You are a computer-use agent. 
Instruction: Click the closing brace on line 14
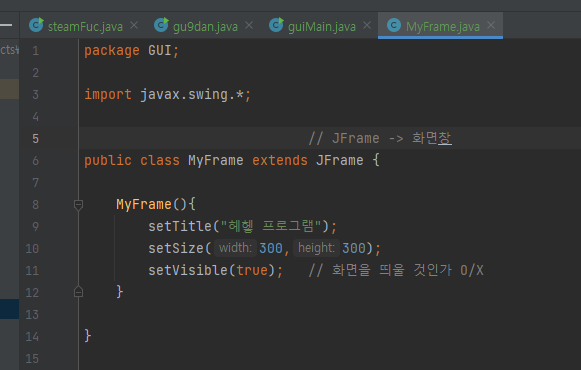[x=87, y=336]
